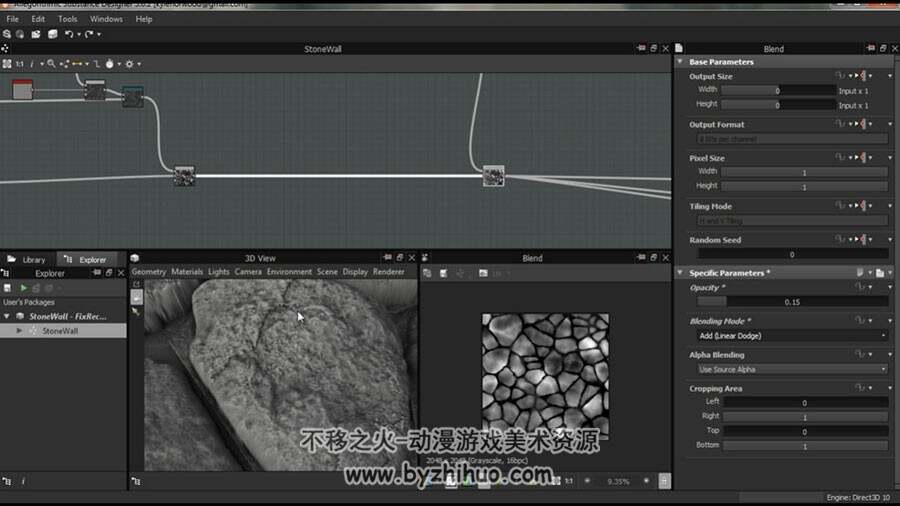The width and height of the screenshot is (900, 506).
Task: Collapse the Base Parameters section
Action: click(x=680, y=61)
